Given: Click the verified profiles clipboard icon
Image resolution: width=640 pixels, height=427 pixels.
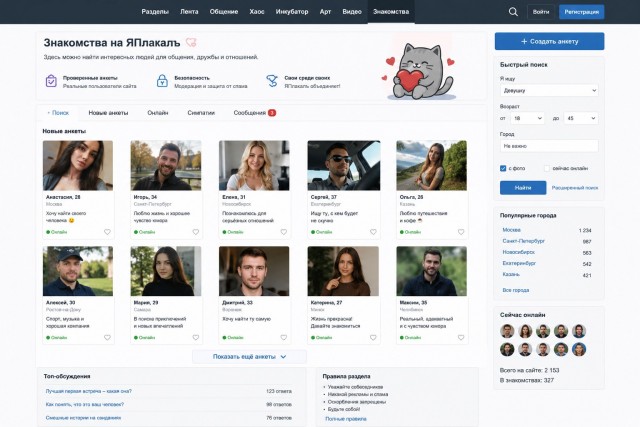Looking at the screenshot, I should 51,81.
